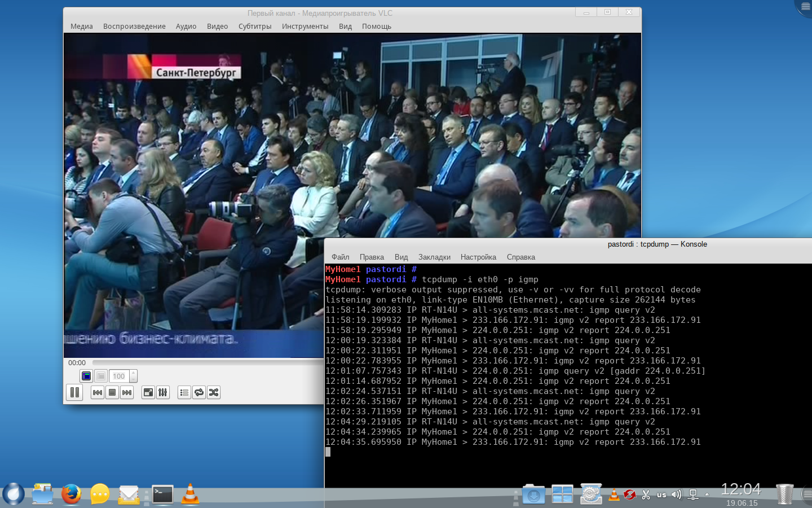Open the system settings gear icon
812x508 pixels.
(591, 494)
